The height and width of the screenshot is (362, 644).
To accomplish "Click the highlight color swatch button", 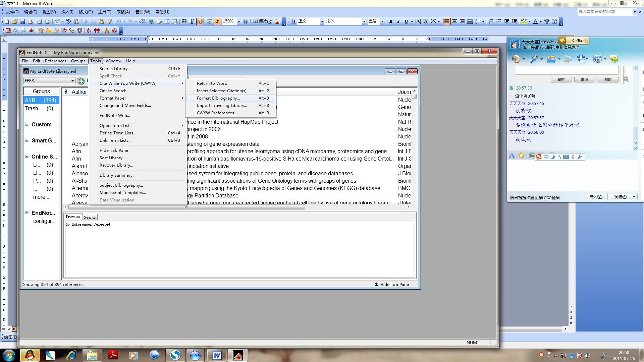I will (x=524, y=21).
